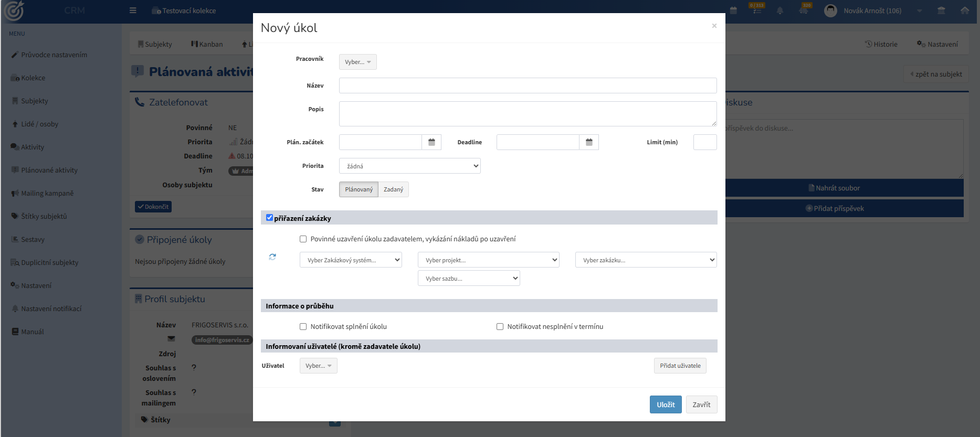Click the Uložit button
The width and height of the screenshot is (980, 437).
(x=666, y=404)
